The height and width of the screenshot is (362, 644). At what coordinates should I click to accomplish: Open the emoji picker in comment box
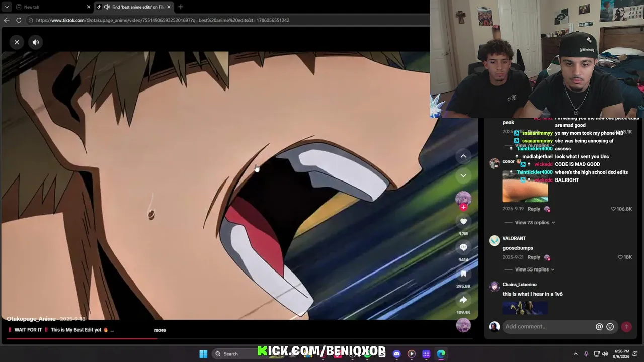tap(610, 327)
